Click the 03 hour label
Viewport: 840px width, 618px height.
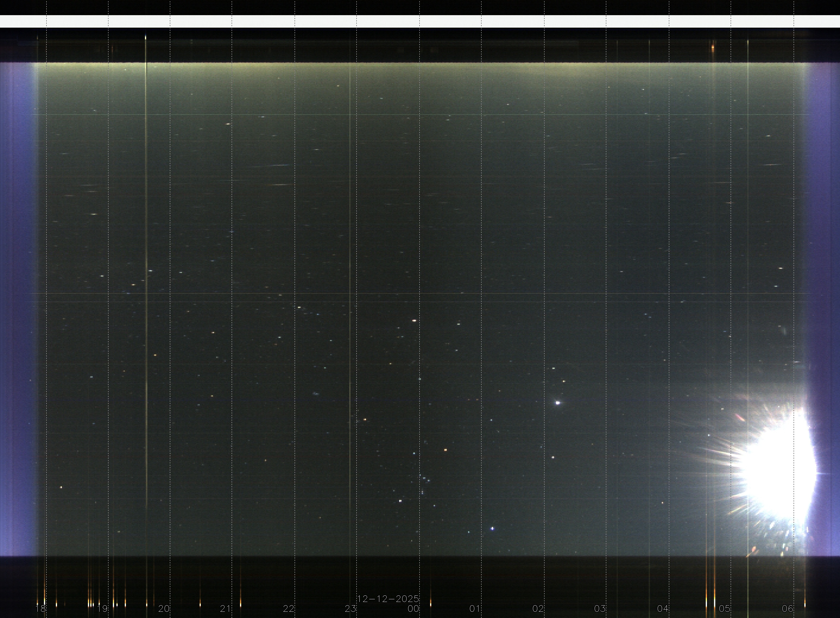pyautogui.click(x=600, y=609)
